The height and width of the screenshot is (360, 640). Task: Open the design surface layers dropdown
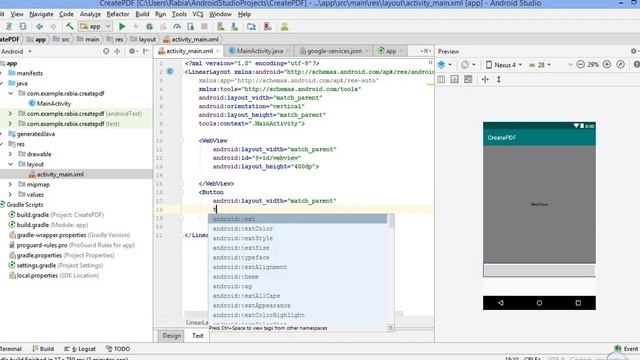pyautogui.click(x=445, y=64)
